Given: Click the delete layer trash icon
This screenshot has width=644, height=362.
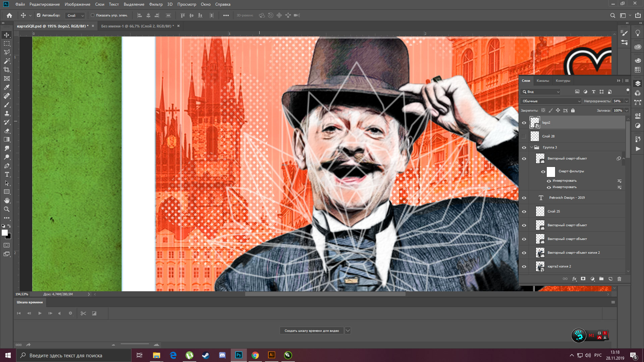Looking at the screenshot, I should pyautogui.click(x=619, y=279).
